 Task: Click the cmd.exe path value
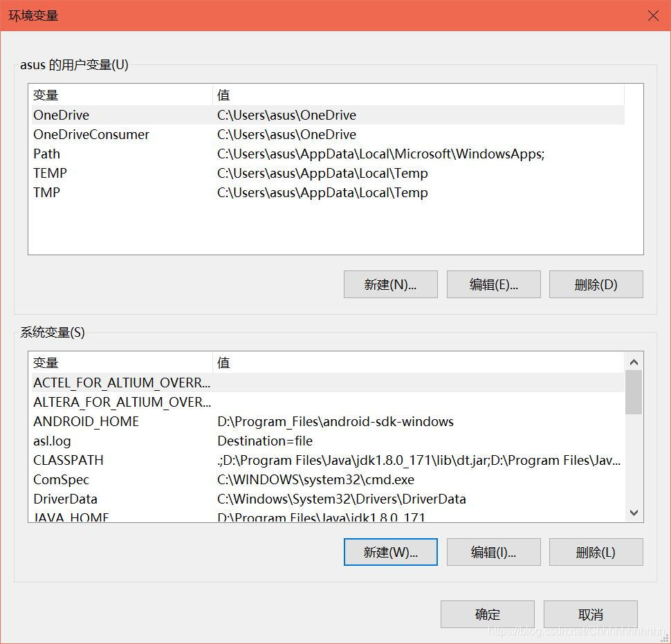pos(315,479)
